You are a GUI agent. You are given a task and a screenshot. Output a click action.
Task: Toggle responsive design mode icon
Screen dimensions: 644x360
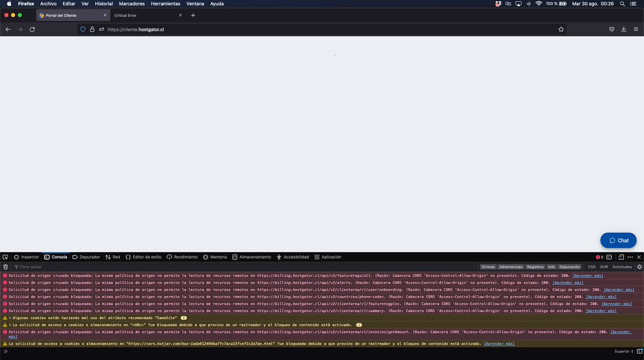pyautogui.click(x=620, y=257)
